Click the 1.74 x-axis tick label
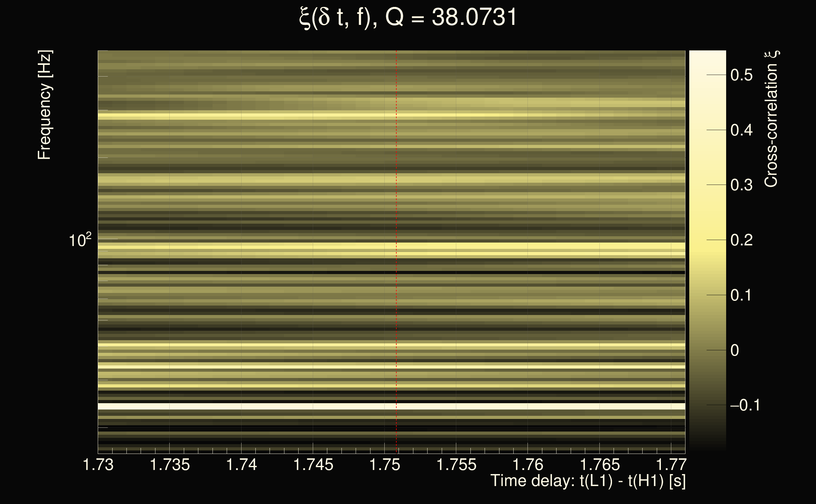816x504 pixels. (x=242, y=465)
